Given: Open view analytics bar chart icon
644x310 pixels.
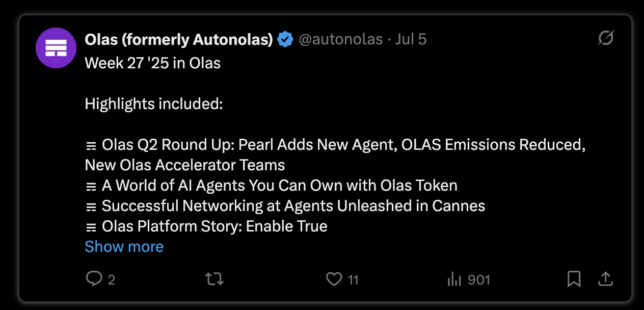Looking at the screenshot, I should tap(454, 279).
